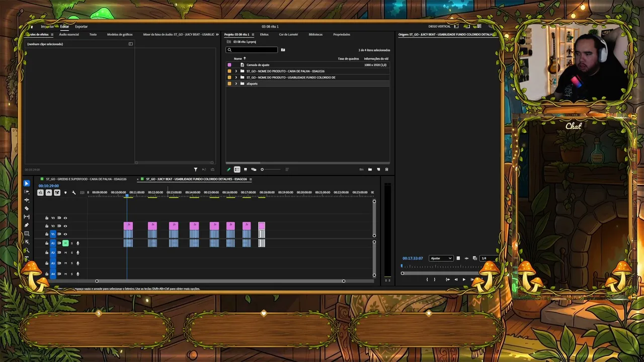The height and width of the screenshot is (362, 644).
Task: Click the trash delete icon in project panel
Action: point(386,169)
